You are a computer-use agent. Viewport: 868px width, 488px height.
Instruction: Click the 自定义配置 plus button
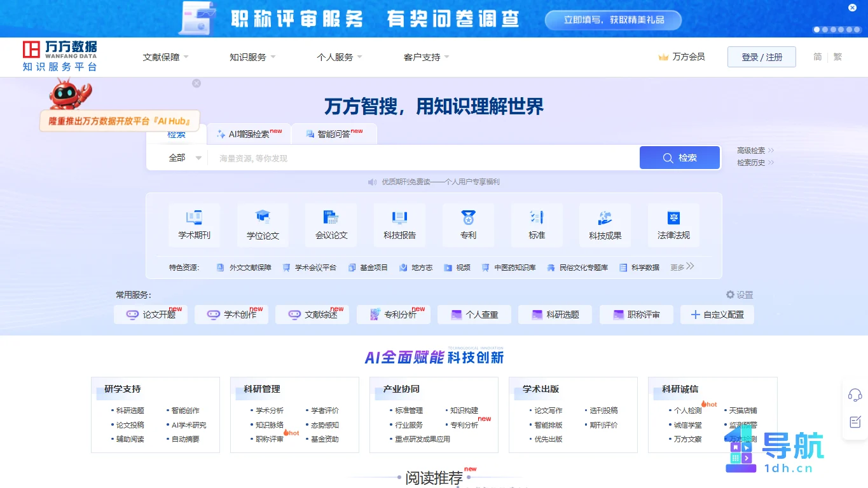(x=717, y=315)
